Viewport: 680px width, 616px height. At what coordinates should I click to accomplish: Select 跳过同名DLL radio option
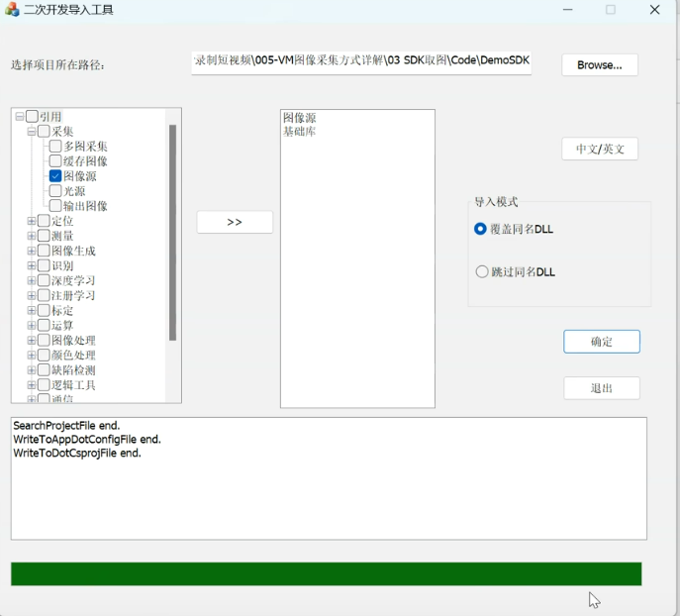516,272
